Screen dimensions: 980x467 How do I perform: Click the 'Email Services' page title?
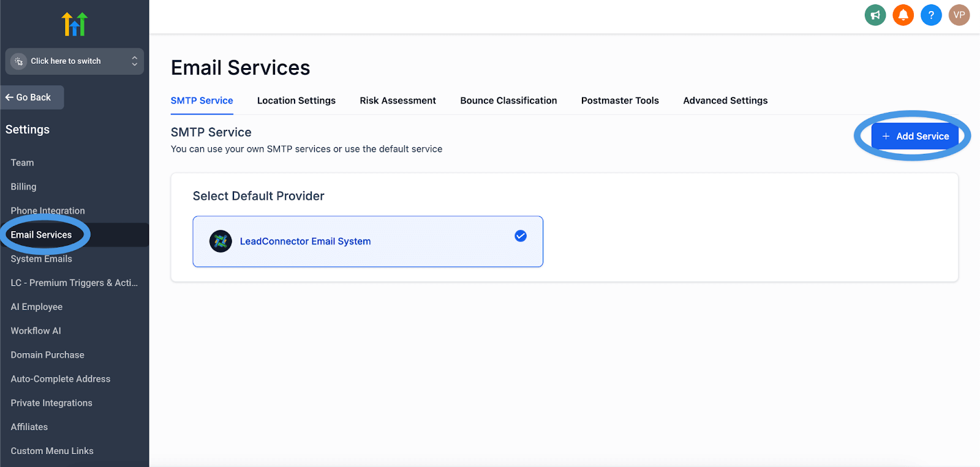click(x=241, y=67)
